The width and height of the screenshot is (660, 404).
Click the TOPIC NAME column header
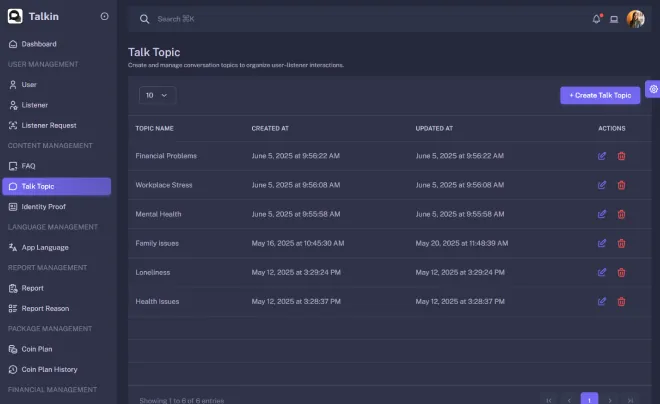[154, 128]
